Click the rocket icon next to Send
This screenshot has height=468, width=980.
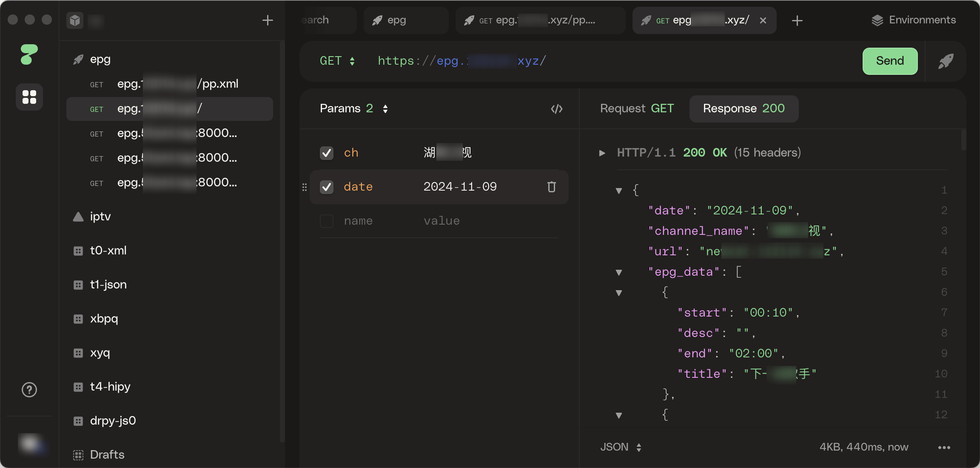tap(946, 61)
